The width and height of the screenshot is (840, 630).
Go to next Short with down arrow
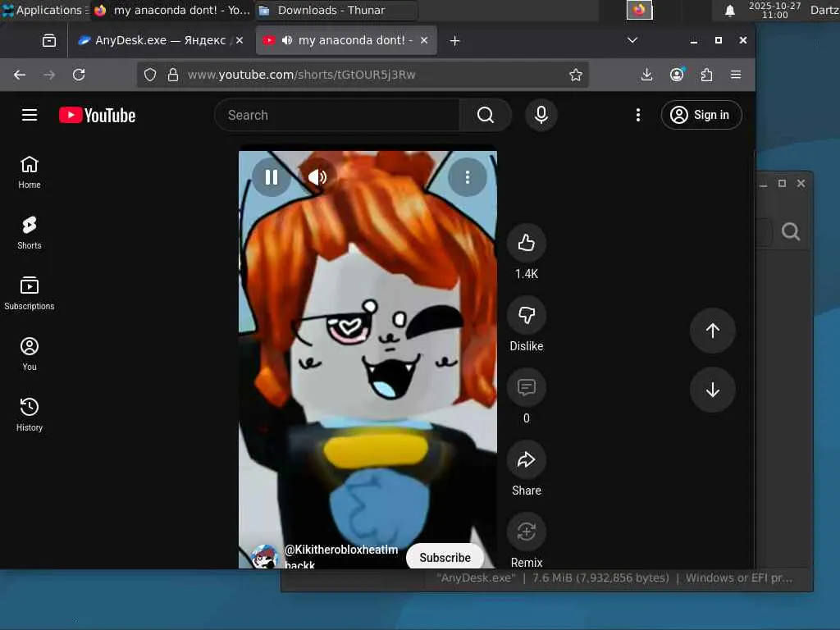pyautogui.click(x=713, y=390)
